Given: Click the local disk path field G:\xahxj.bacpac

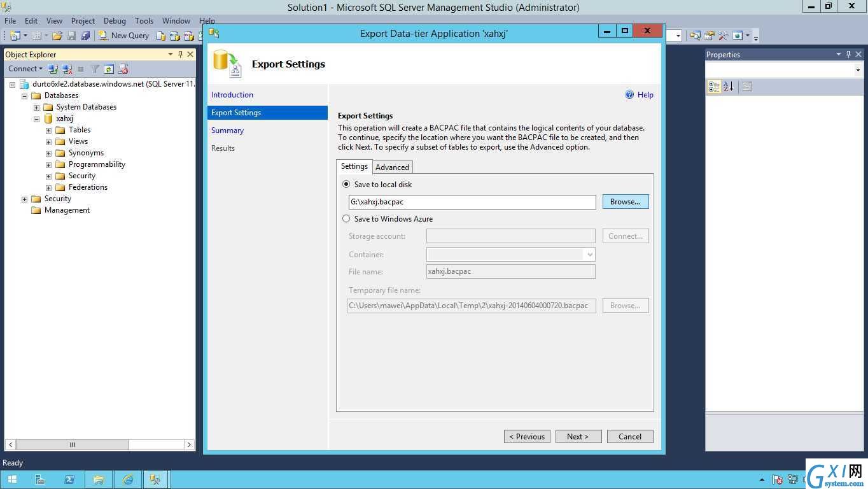Looking at the screenshot, I should pyautogui.click(x=472, y=202).
